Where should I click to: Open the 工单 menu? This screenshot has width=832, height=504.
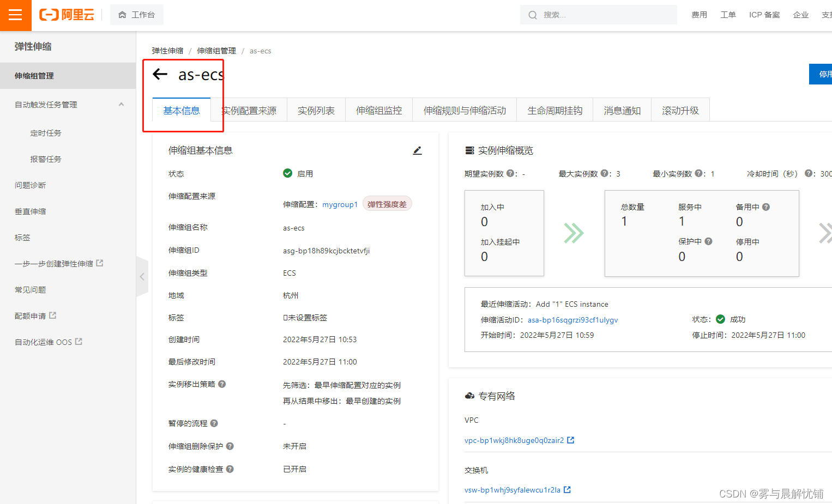tap(728, 15)
